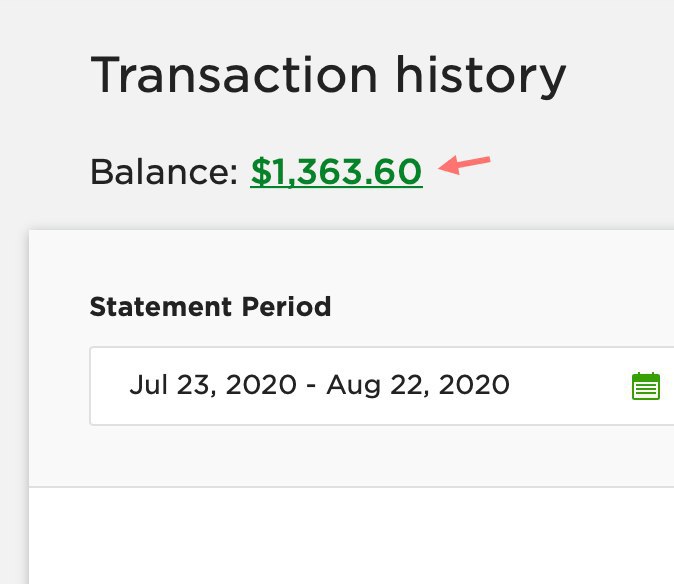This screenshot has width=674, height=584.
Task: Click the Transaction history heading
Action: 328,76
